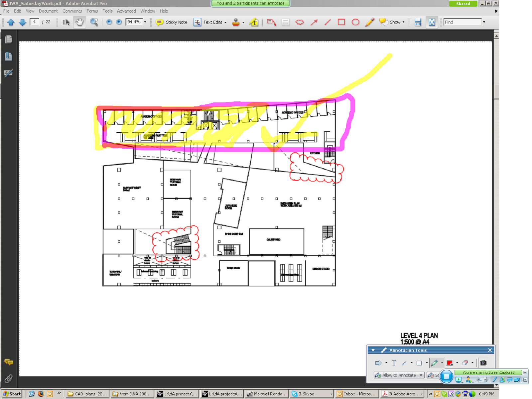Open CAD_plans folder taskbar item
Image resolution: width=532 pixels, height=399 pixels.
click(x=87, y=394)
